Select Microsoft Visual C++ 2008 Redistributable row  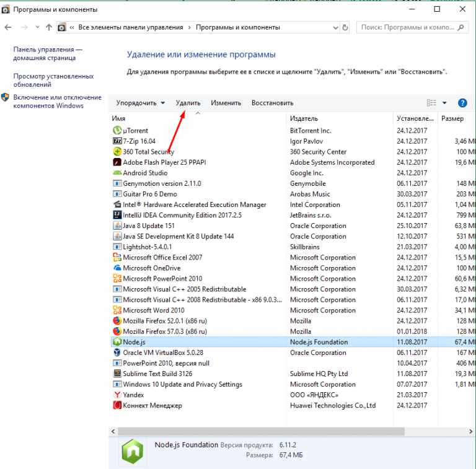[x=292, y=299]
